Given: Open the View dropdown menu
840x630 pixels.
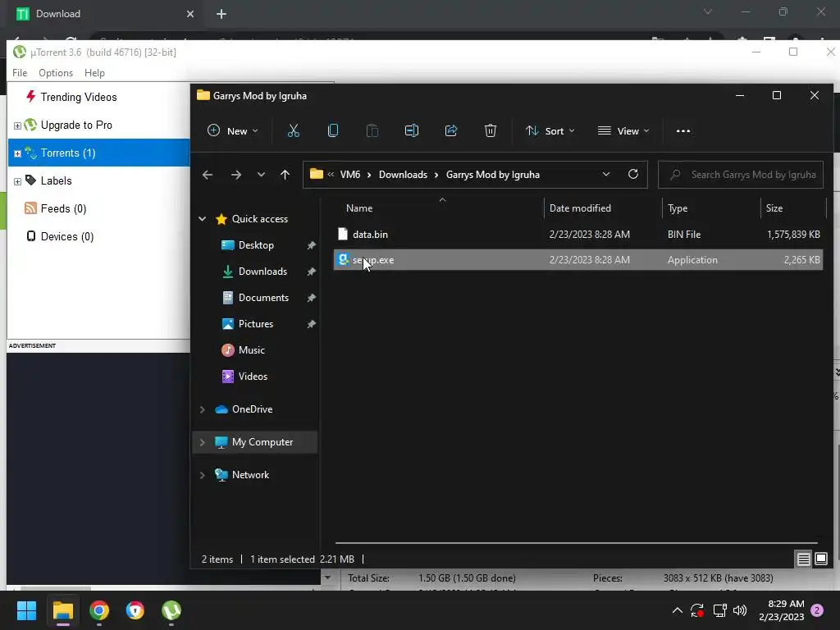Looking at the screenshot, I should [623, 130].
